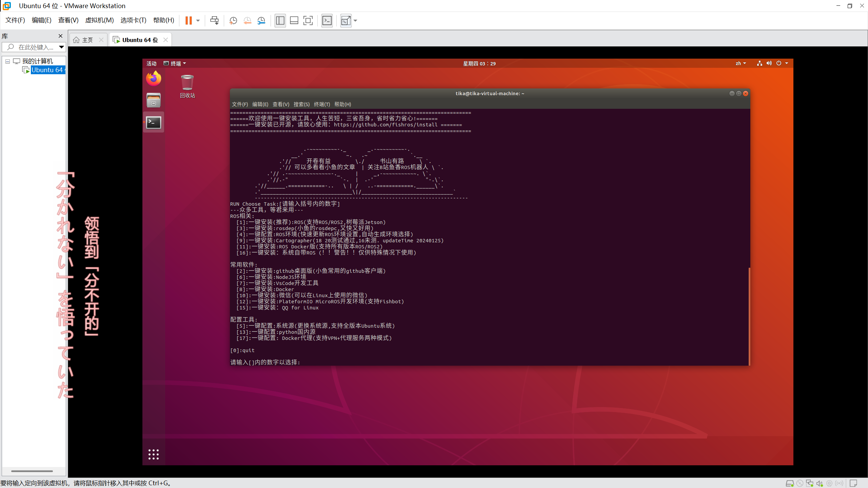
Task: Click the terminal window vertical scrollbar
Action: (749, 316)
